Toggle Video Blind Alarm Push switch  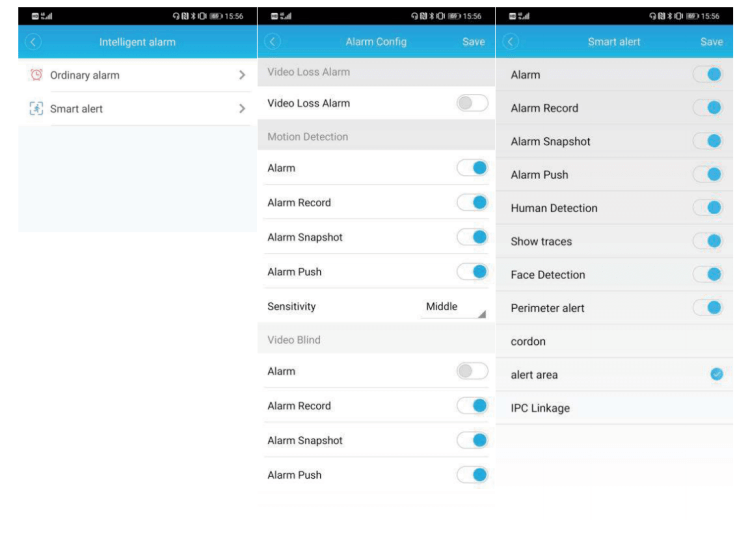pyautogui.click(x=472, y=475)
